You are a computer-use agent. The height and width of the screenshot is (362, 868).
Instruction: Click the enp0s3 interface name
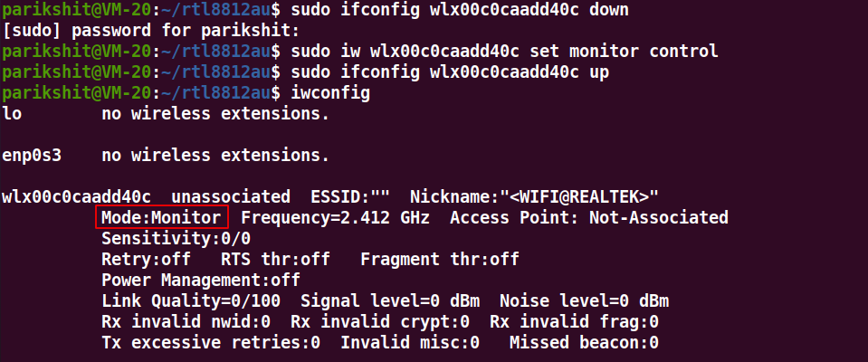pyautogui.click(x=32, y=156)
